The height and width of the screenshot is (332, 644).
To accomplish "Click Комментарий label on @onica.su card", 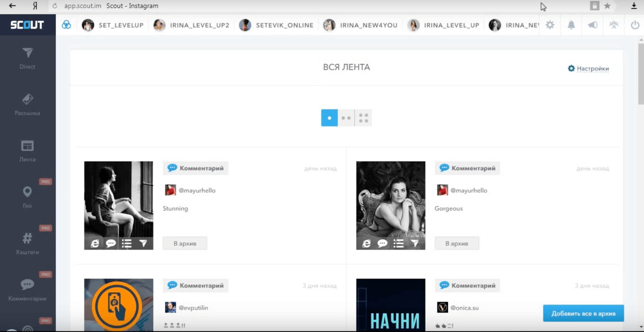I will (467, 285).
